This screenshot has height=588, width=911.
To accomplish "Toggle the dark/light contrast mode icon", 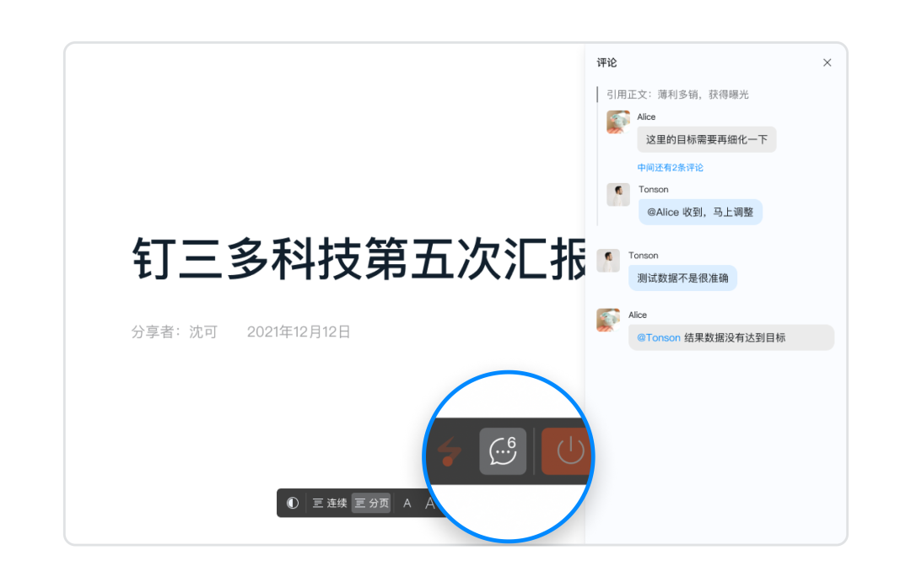I will (x=292, y=503).
